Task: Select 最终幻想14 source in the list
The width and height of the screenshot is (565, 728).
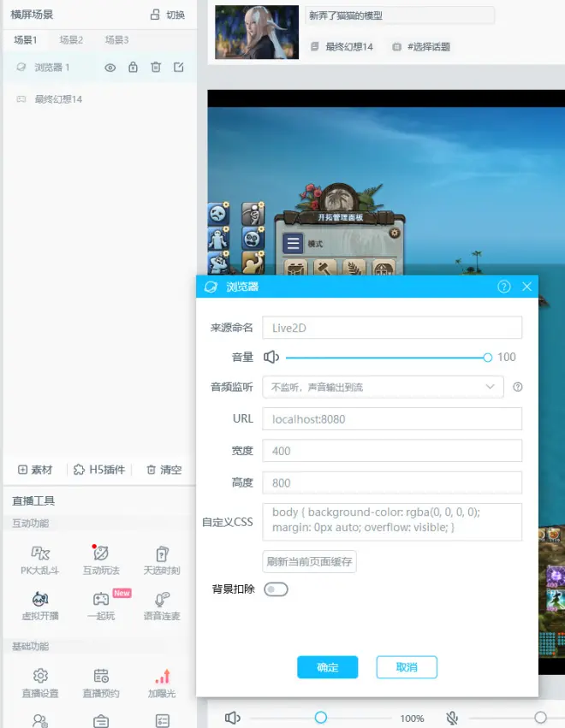Action: 58,99
